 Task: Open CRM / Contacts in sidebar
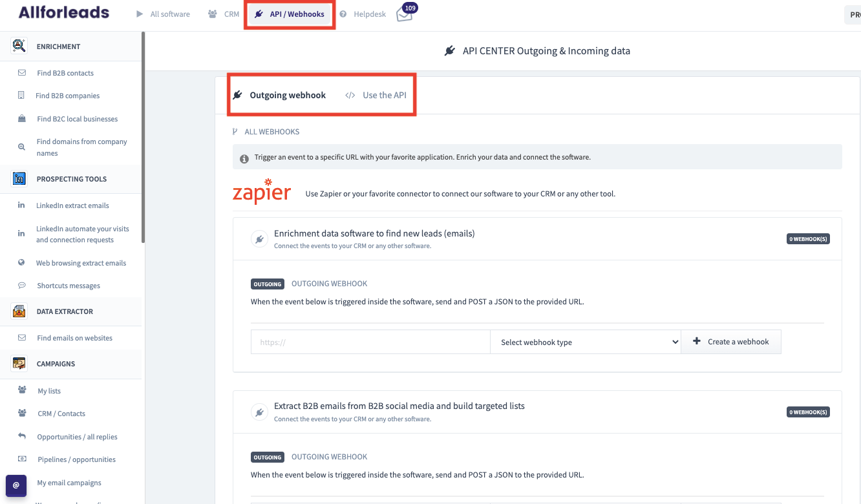point(61,414)
